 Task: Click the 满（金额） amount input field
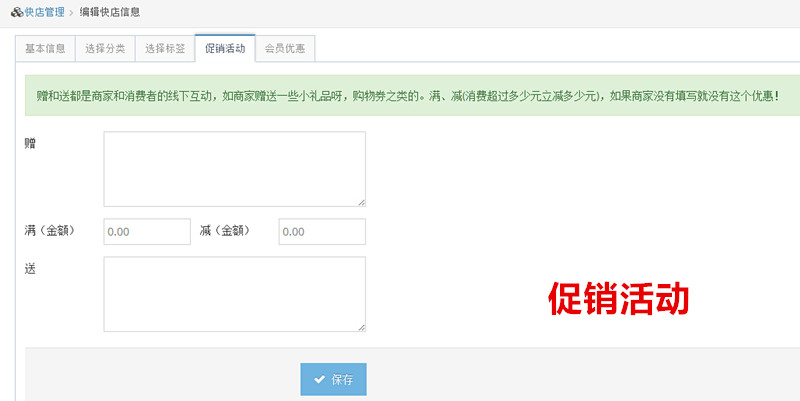[x=147, y=232]
